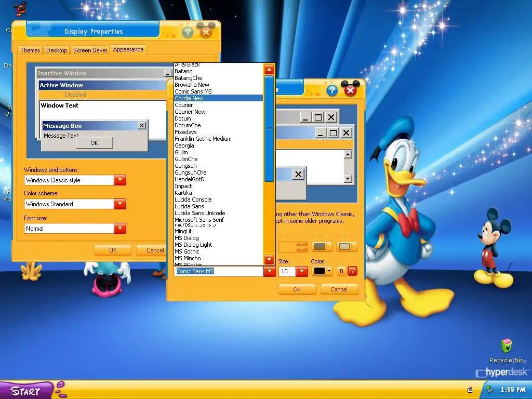532x399 pixels.
Task: Collapse the font name combo box arrow
Action: (270, 271)
